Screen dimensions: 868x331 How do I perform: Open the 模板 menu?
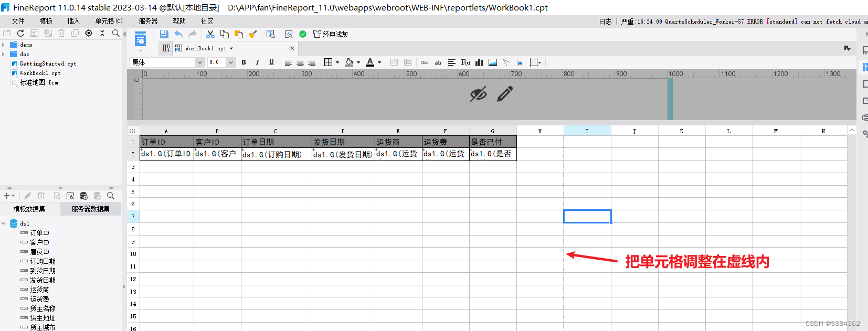pos(46,21)
